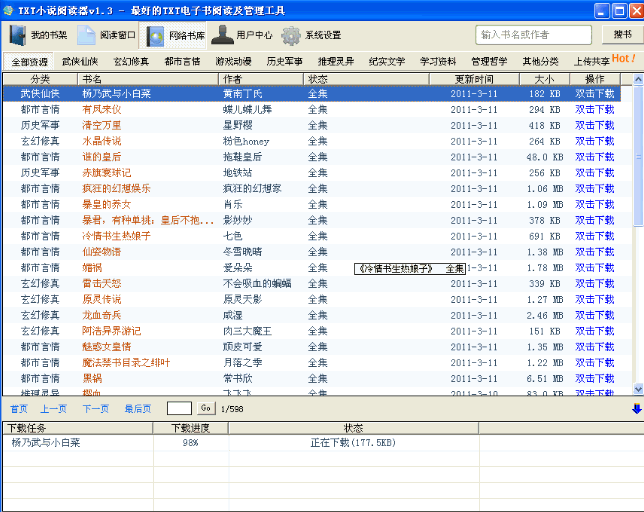Click the Go page jump button
Viewport: 644px width, 512px height.
point(205,408)
